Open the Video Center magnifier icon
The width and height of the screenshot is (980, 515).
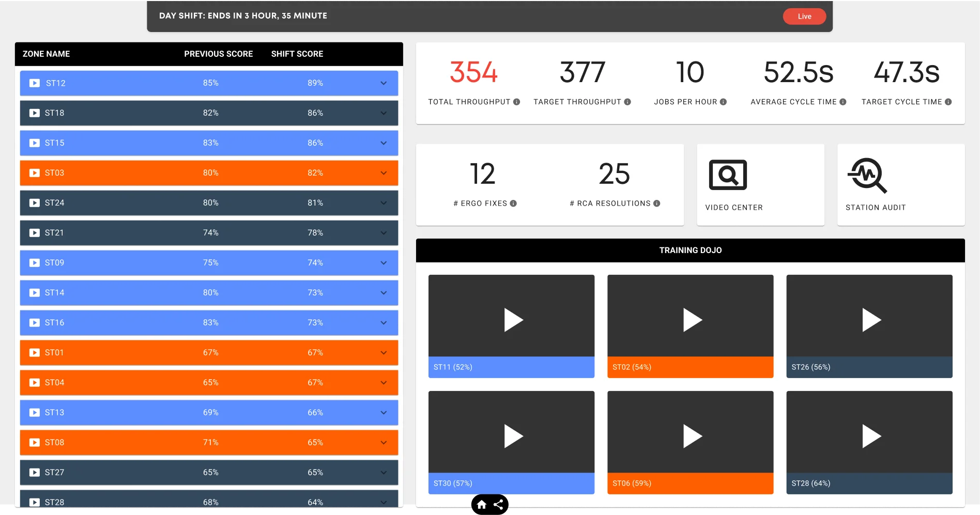tap(727, 175)
